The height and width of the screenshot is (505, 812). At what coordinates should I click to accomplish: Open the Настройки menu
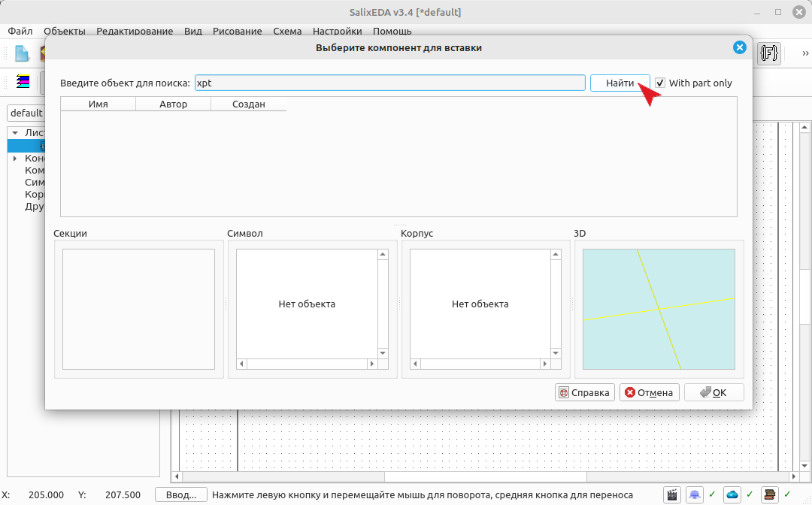(x=337, y=31)
